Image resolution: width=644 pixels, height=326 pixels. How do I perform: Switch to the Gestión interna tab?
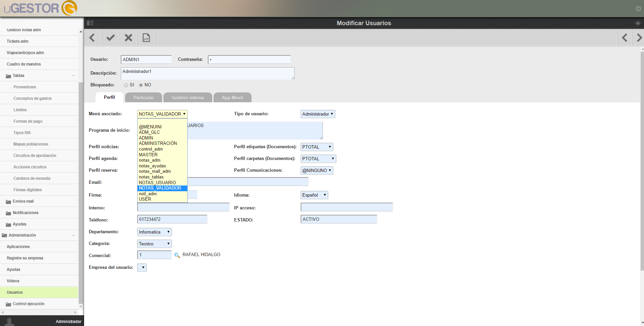coord(188,97)
